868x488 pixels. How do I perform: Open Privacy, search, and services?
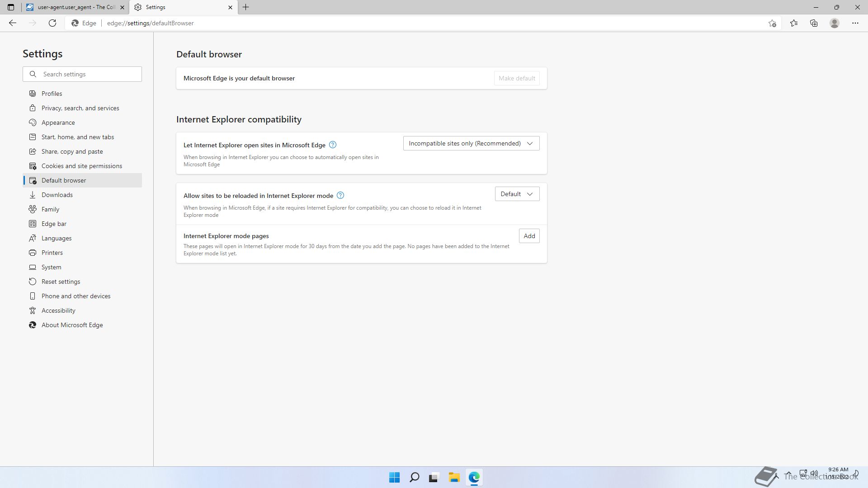coord(82,108)
